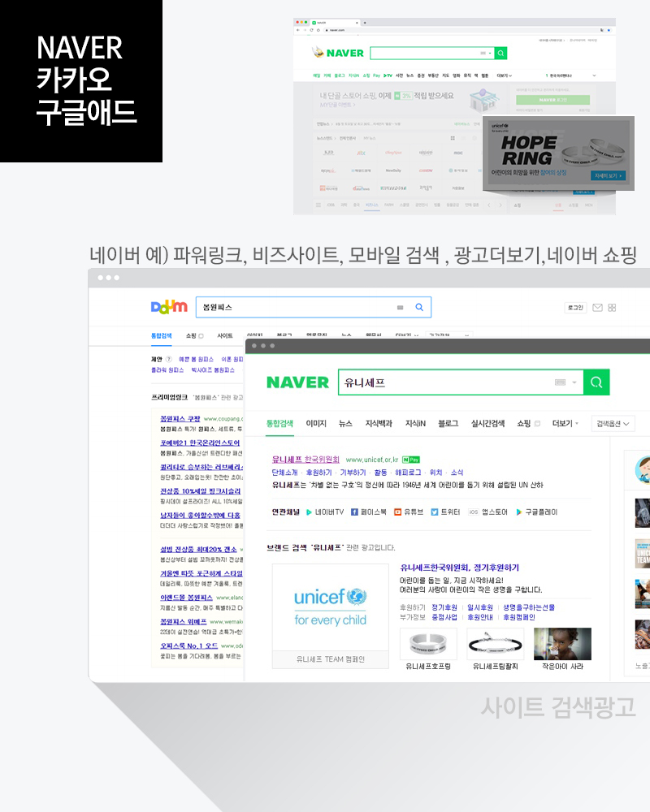Click the 제안 help question-mark icon
Image resolution: width=650 pixels, height=812 pixels.
[168, 359]
